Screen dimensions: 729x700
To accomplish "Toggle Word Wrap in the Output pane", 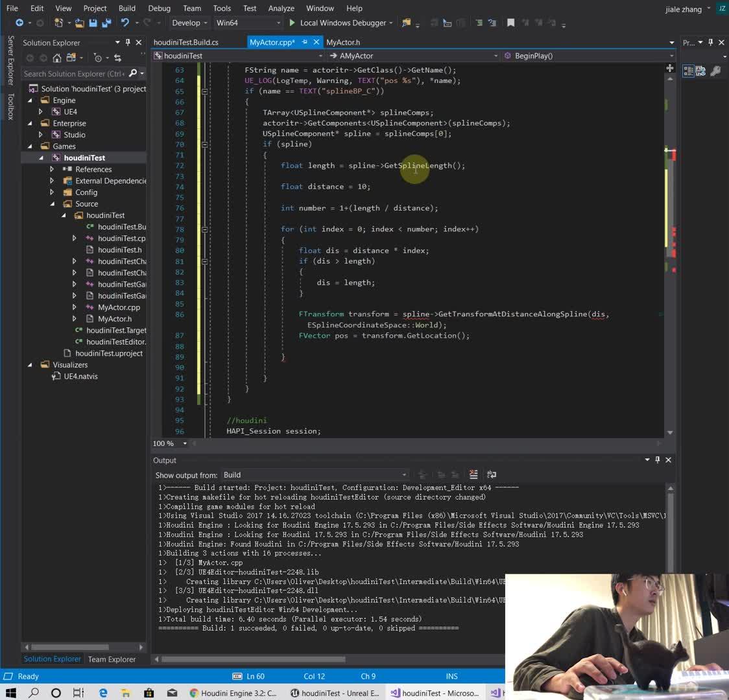I will tap(491, 475).
